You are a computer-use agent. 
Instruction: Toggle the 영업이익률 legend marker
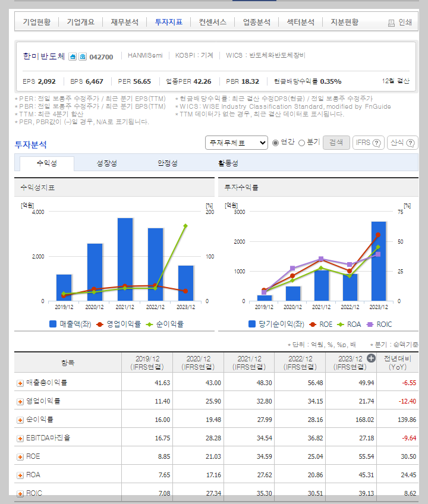(100, 325)
